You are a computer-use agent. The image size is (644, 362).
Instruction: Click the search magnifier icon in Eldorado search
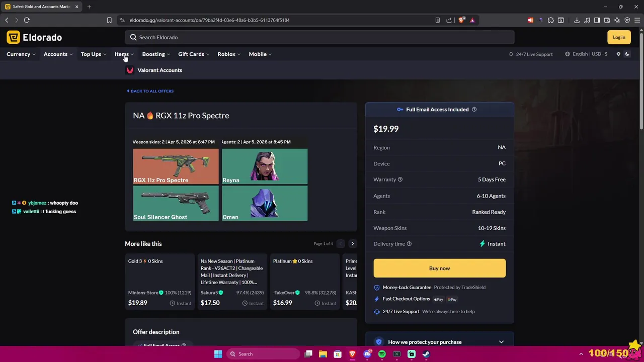tap(133, 37)
